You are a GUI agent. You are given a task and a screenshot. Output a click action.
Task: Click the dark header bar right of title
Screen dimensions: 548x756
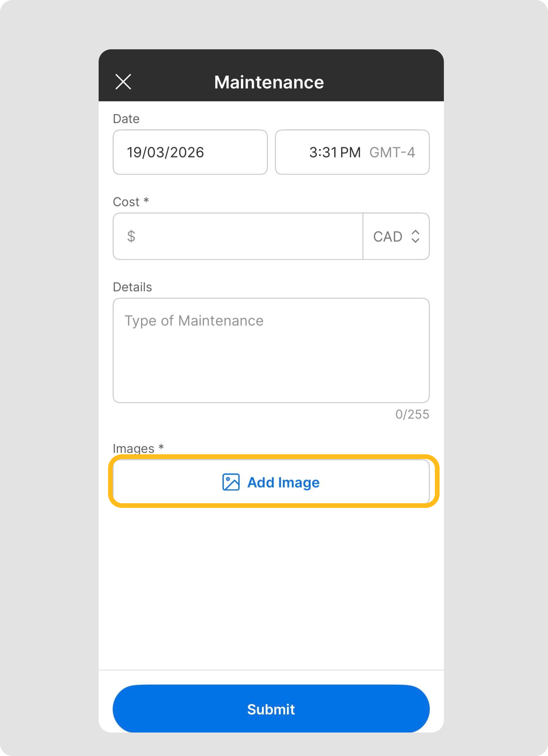pos(384,82)
